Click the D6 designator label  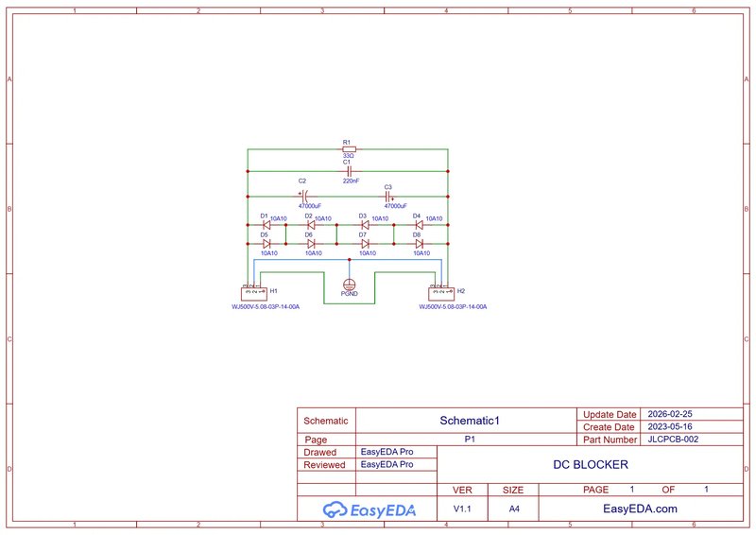tap(309, 235)
